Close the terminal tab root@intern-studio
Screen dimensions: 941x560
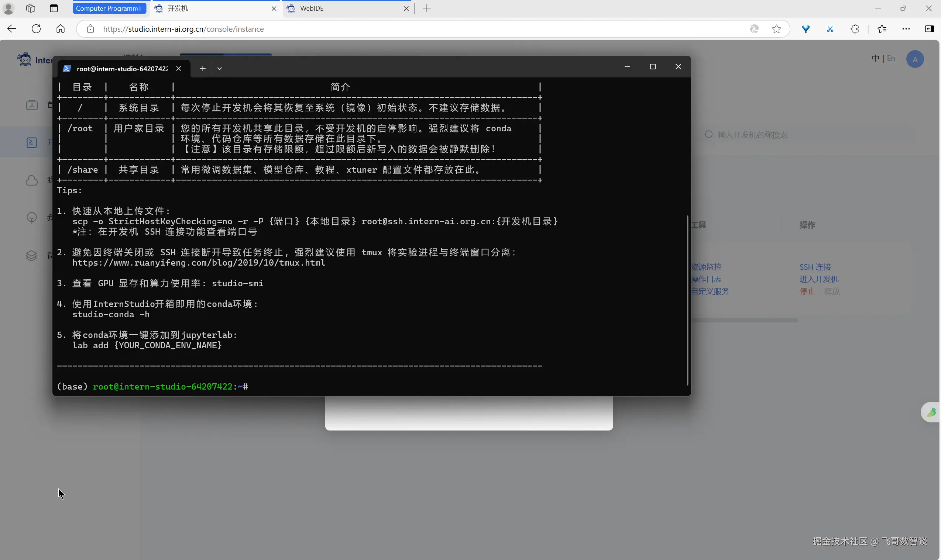(x=179, y=68)
